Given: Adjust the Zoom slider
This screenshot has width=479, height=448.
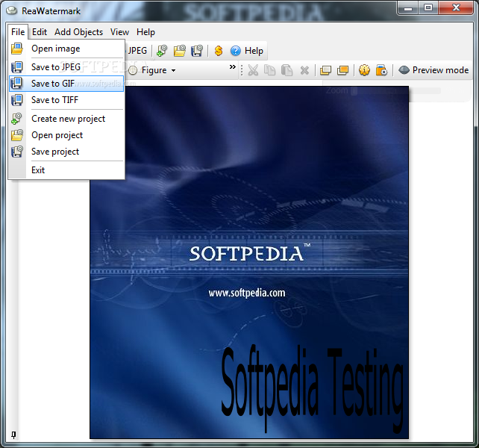Looking at the screenshot, I should coord(396,91).
